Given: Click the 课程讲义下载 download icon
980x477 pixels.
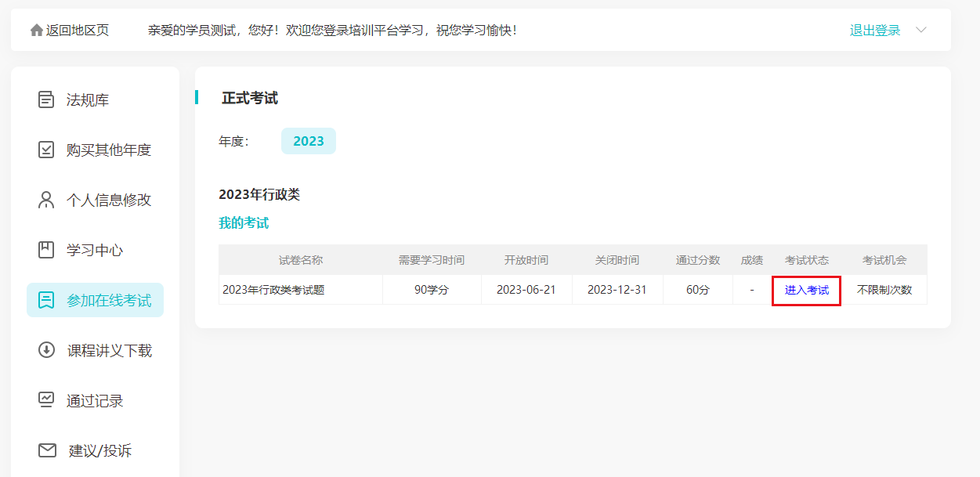Looking at the screenshot, I should pyautogui.click(x=46, y=350).
